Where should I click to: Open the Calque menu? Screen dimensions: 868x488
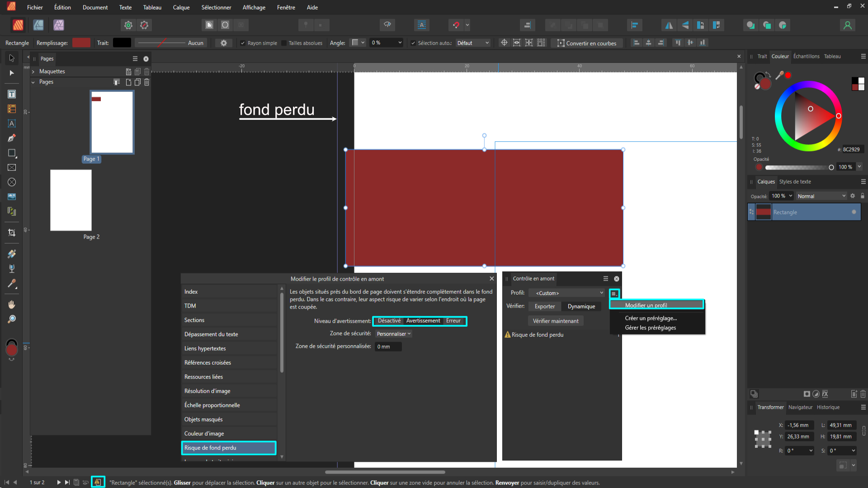pos(181,7)
